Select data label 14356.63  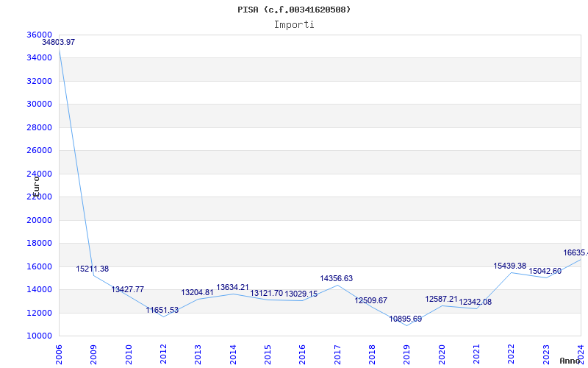pos(337,279)
